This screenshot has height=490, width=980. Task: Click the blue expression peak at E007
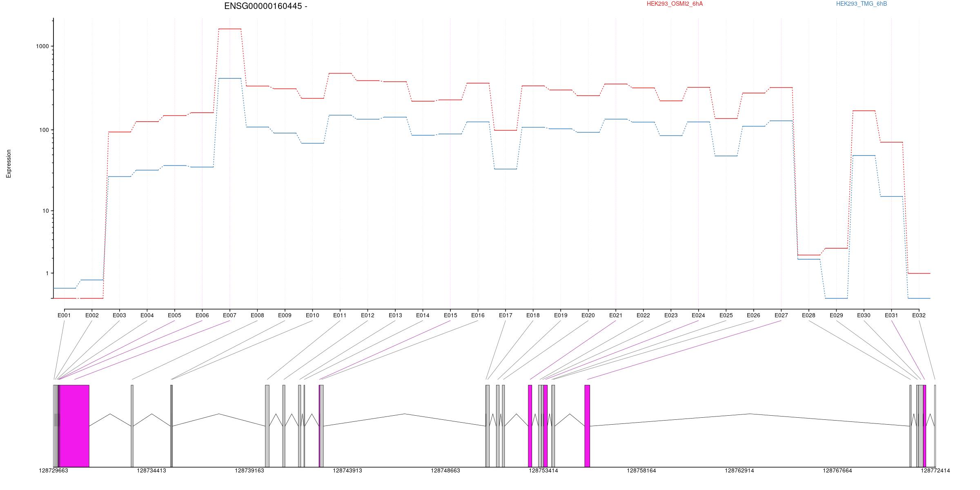229,78
